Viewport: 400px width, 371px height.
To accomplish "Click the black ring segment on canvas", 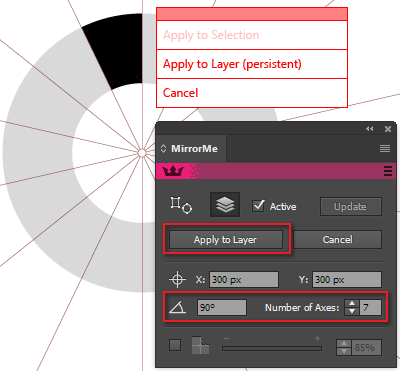I will 117,50.
